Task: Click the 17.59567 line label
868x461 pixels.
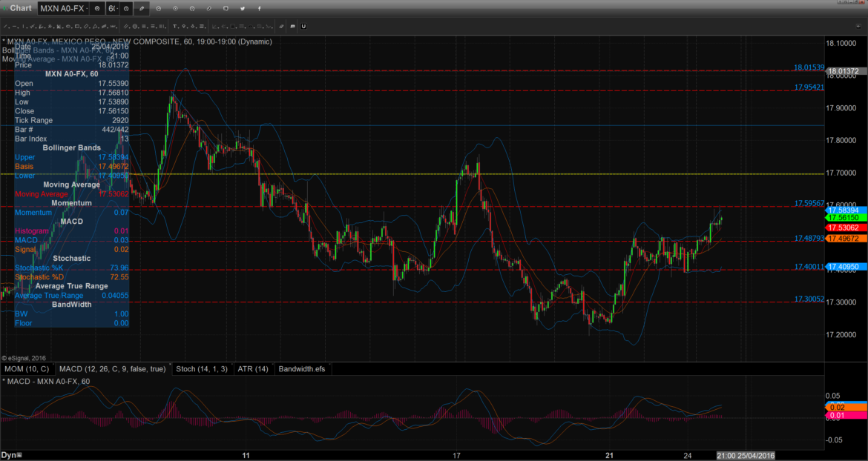Action: pyautogui.click(x=809, y=203)
